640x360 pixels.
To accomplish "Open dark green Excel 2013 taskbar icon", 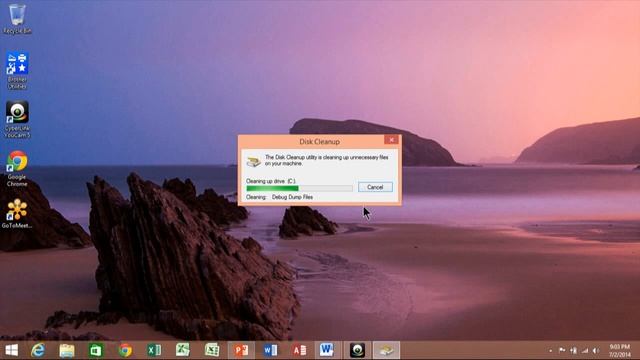I will tap(154, 350).
